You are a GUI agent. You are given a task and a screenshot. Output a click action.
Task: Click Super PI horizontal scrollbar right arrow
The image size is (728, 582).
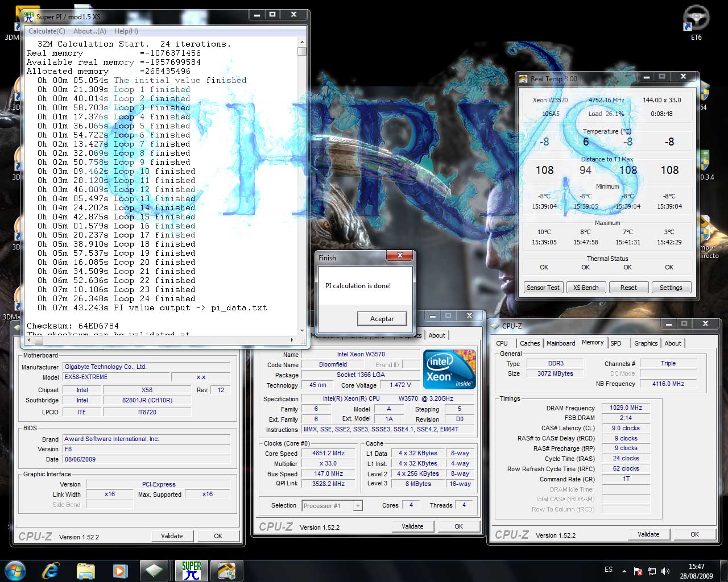pyautogui.click(x=293, y=340)
